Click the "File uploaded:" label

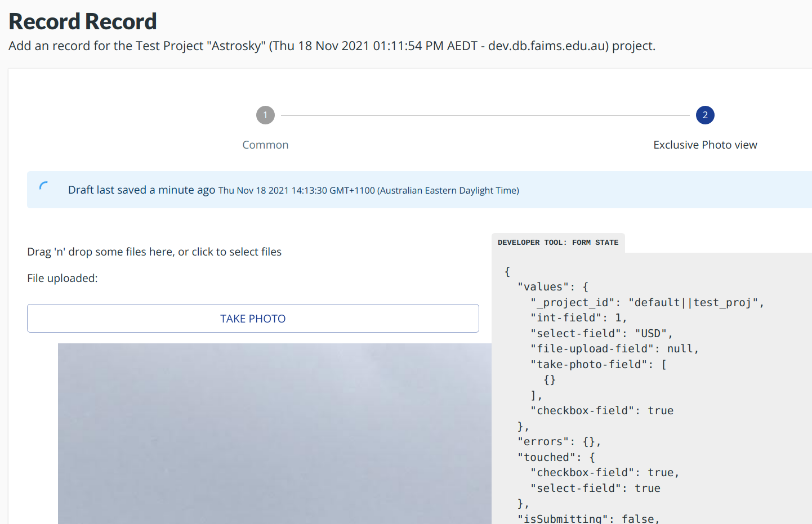pos(63,278)
